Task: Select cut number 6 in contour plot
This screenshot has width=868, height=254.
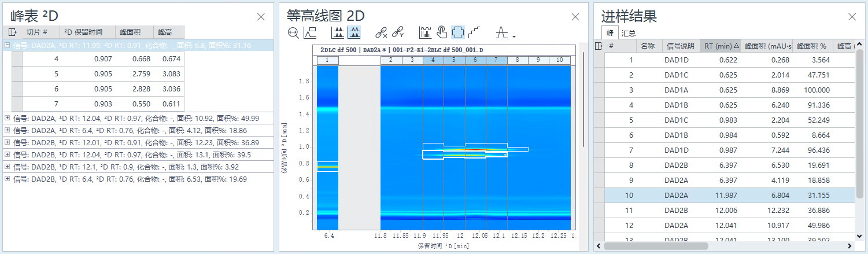Action: click(x=475, y=60)
